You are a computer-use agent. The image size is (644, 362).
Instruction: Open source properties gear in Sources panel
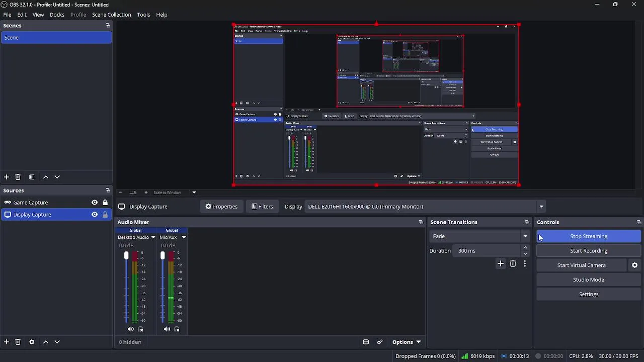point(32,342)
